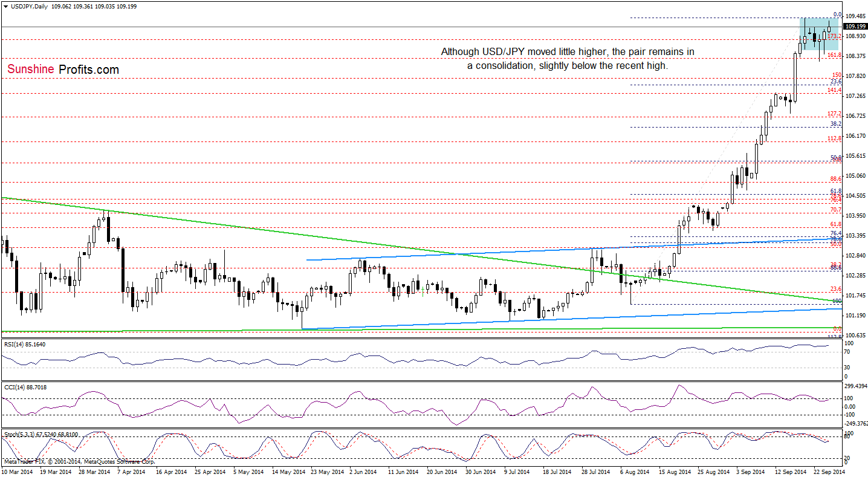The height and width of the screenshot is (477, 868).
Task: Click the 70.7 Fibonacci level label
Action: 837,210
